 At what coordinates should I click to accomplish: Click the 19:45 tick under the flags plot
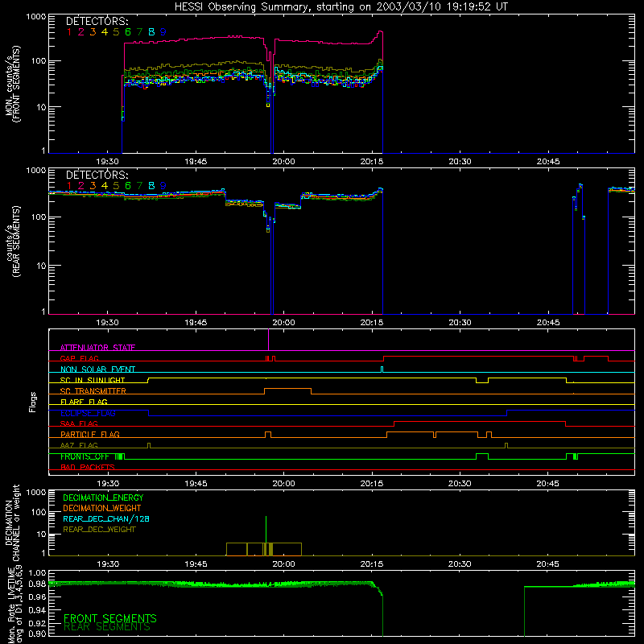click(x=196, y=484)
